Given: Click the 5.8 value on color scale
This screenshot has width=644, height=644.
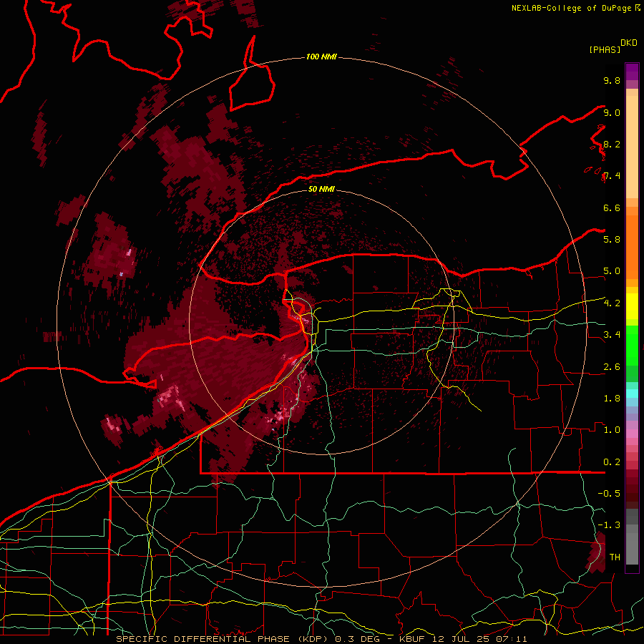Looking at the screenshot, I should (x=612, y=239).
